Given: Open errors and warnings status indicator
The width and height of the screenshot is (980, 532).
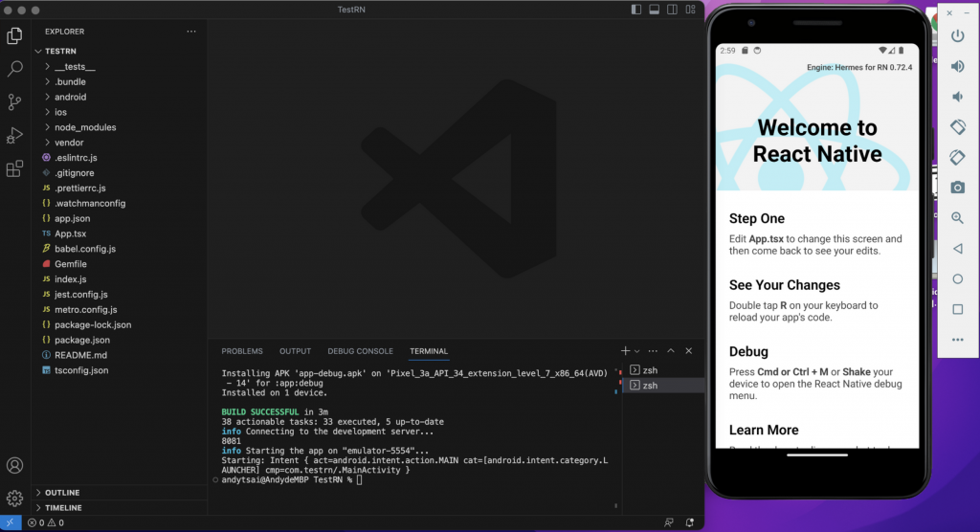Looking at the screenshot, I should 46,522.
